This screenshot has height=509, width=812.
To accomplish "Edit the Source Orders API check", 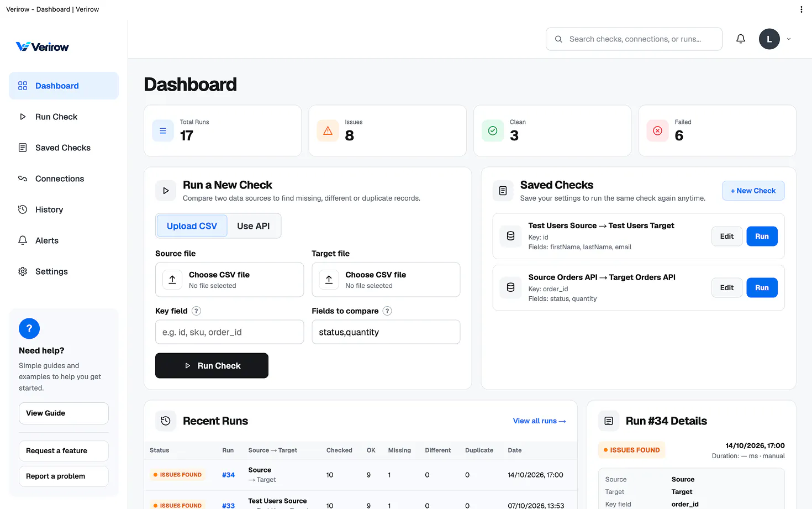I will coord(727,288).
